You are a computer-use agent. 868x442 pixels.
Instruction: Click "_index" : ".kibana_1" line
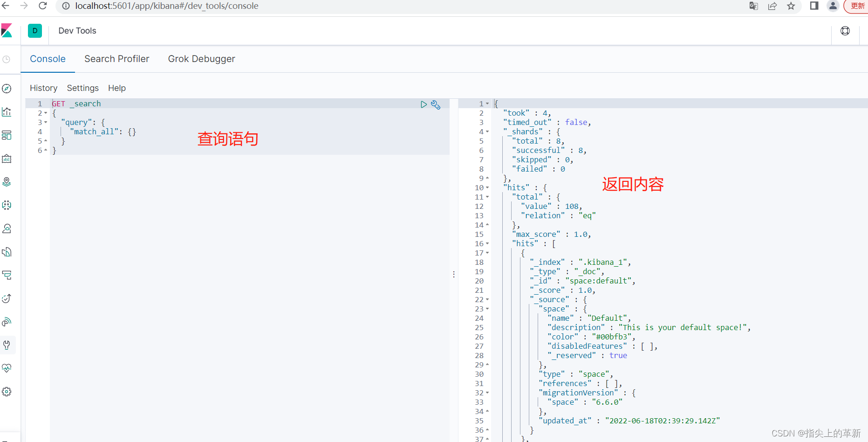tap(581, 262)
